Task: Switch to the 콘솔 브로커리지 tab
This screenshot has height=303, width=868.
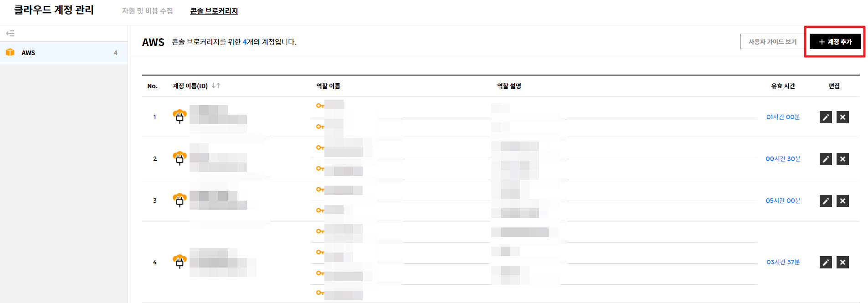Action: [214, 11]
